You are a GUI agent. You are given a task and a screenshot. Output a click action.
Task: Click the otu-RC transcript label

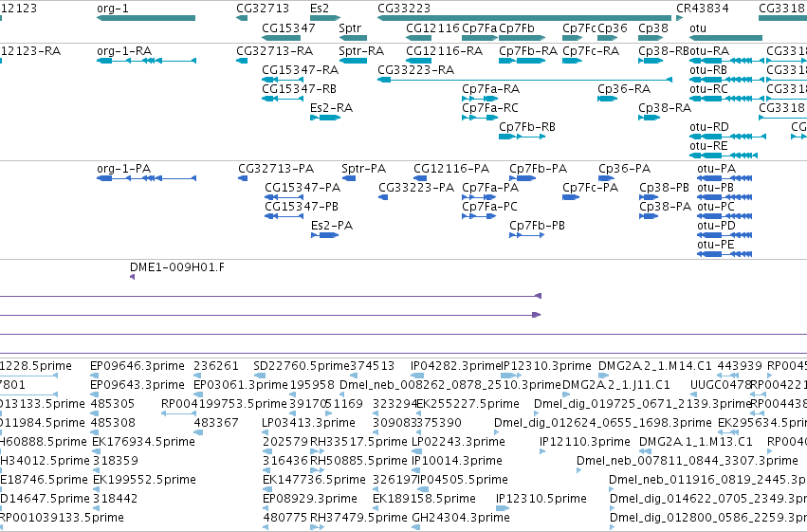tap(708, 89)
